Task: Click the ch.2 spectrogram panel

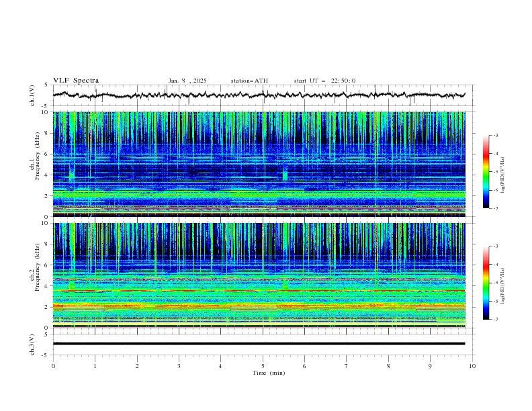Action: [x=259, y=275]
